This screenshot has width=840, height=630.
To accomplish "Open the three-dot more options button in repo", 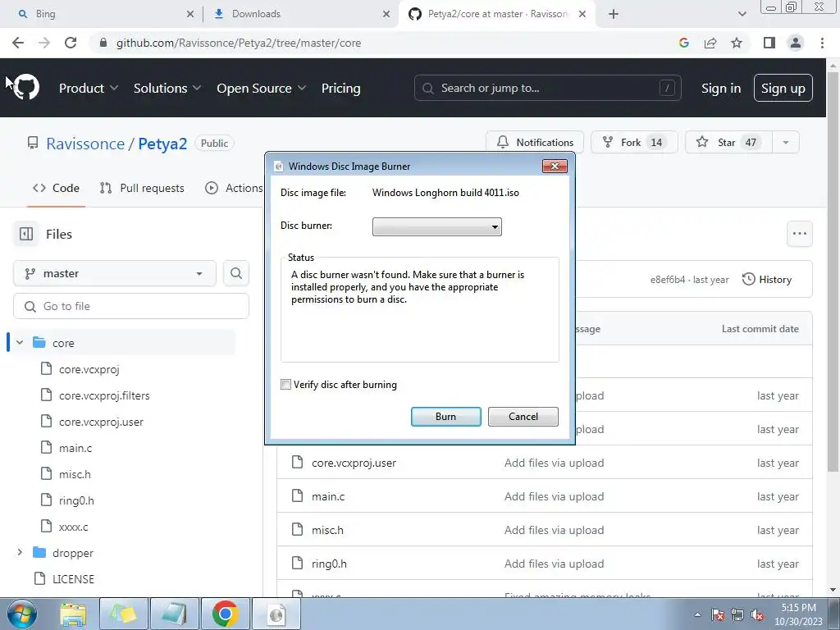I will [799, 234].
